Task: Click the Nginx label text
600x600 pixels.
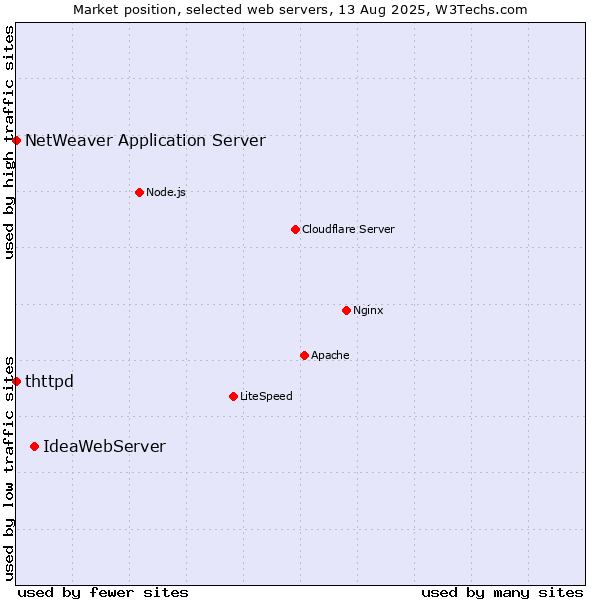Action: [368, 310]
